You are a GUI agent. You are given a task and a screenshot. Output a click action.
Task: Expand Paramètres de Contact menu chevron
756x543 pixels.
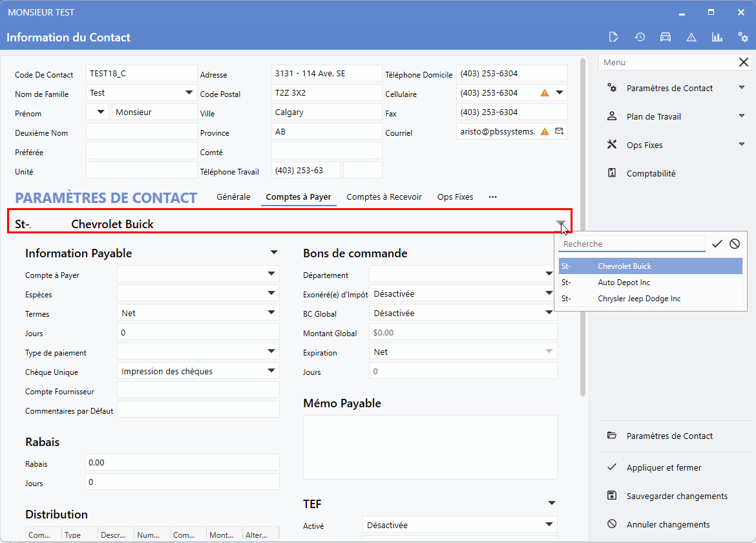pos(742,87)
